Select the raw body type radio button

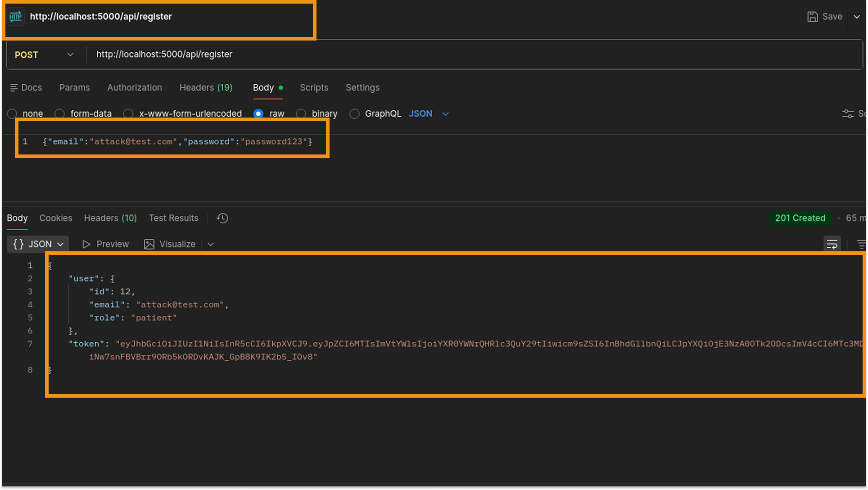(258, 113)
